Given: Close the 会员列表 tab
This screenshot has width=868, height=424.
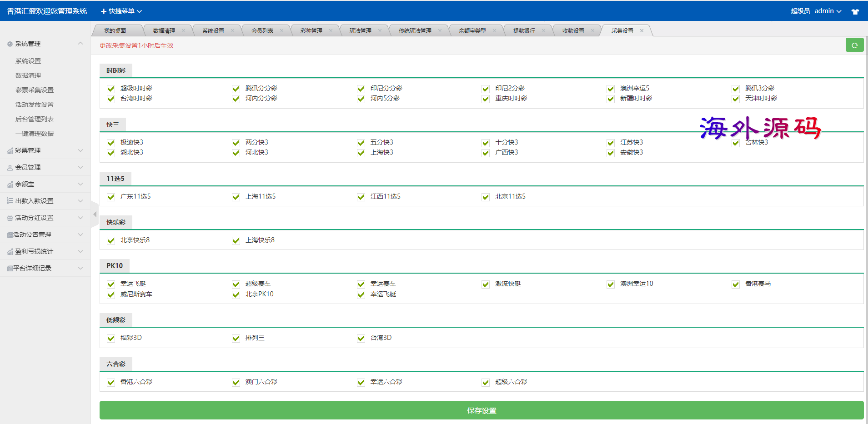Looking at the screenshot, I should tap(281, 31).
